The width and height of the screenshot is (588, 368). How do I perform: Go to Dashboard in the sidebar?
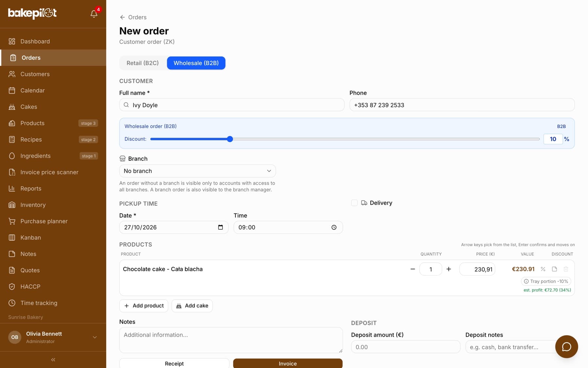53,41
